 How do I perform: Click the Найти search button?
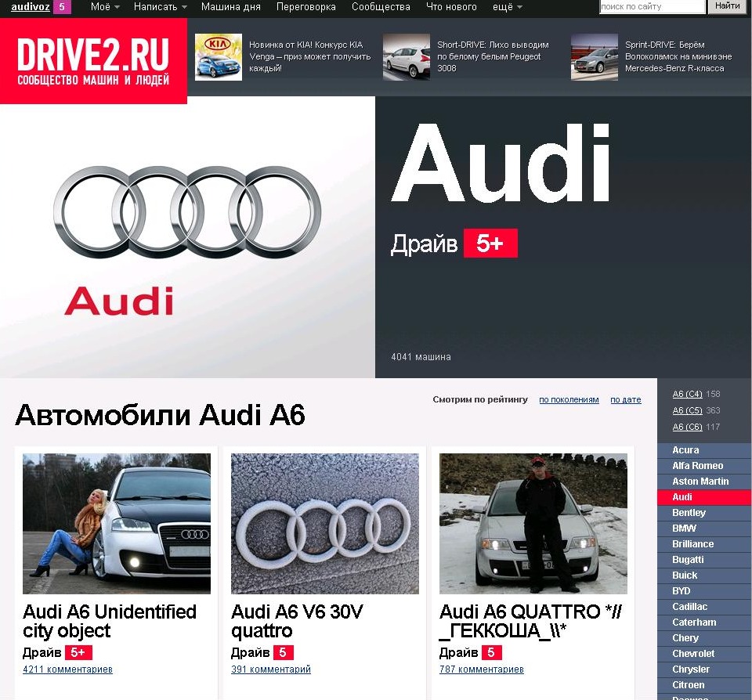(x=728, y=6)
